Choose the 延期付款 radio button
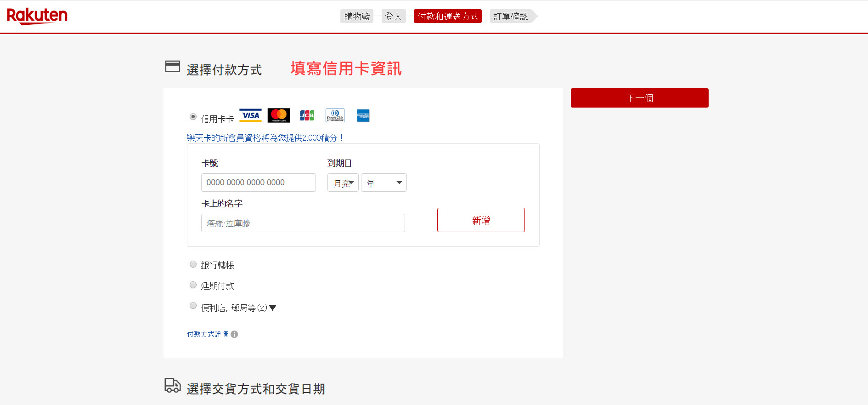The height and width of the screenshot is (405, 868). pyautogui.click(x=193, y=285)
